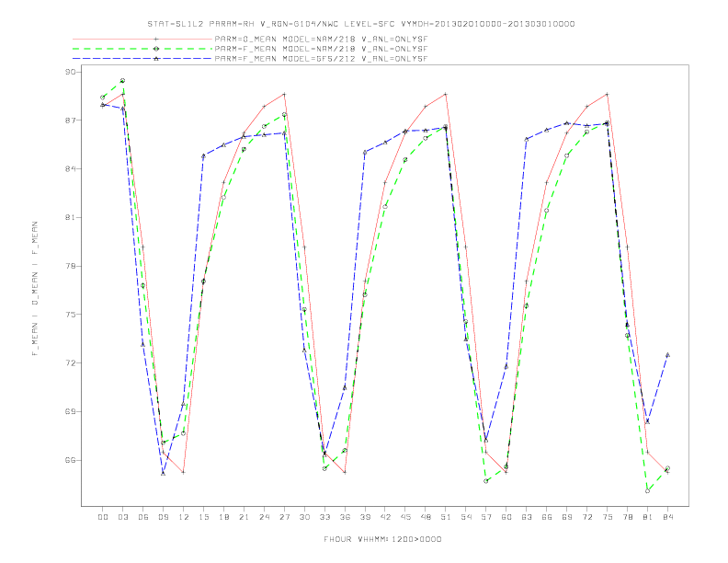This screenshot has height=563, width=728.
Task: Select the blue F_MEAN GFS/212 legend label
Action: [x=321, y=59]
